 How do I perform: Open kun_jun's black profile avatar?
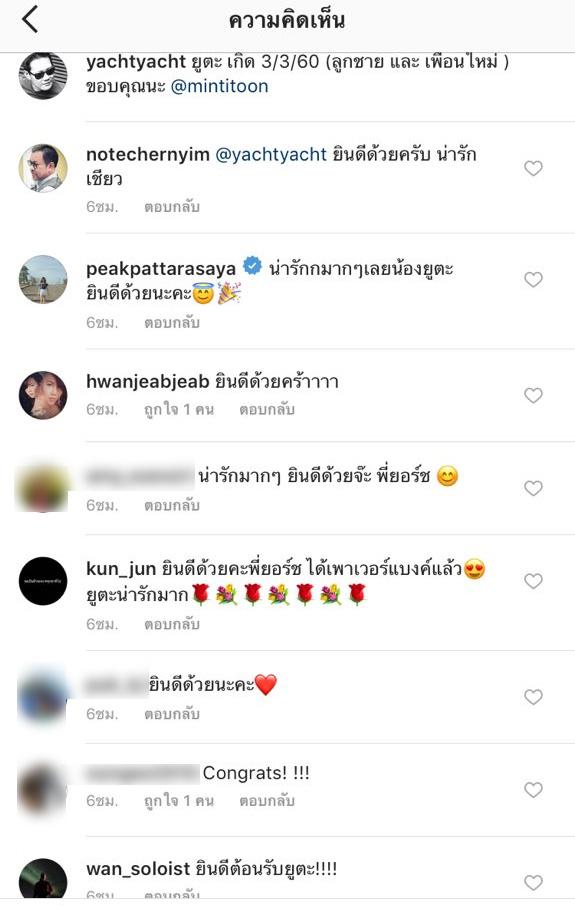(43, 581)
